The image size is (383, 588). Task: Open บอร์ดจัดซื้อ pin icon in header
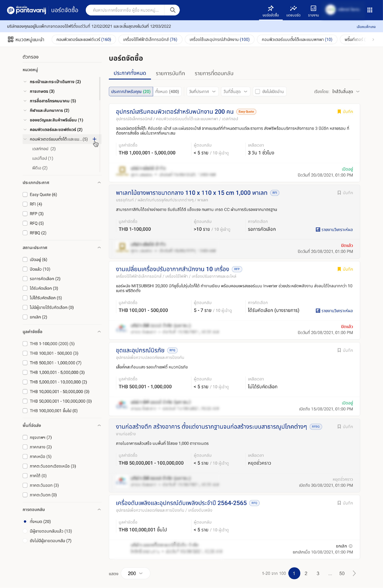[x=271, y=8]
